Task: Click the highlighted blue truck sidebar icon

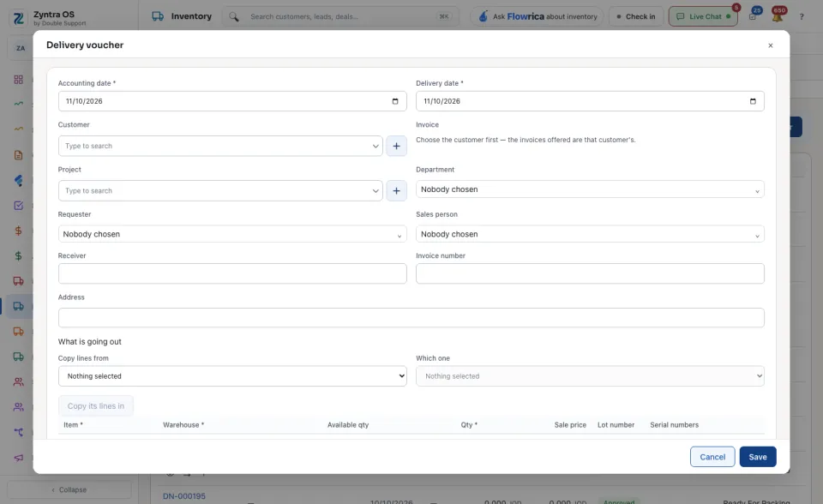Action: [18, 306]
